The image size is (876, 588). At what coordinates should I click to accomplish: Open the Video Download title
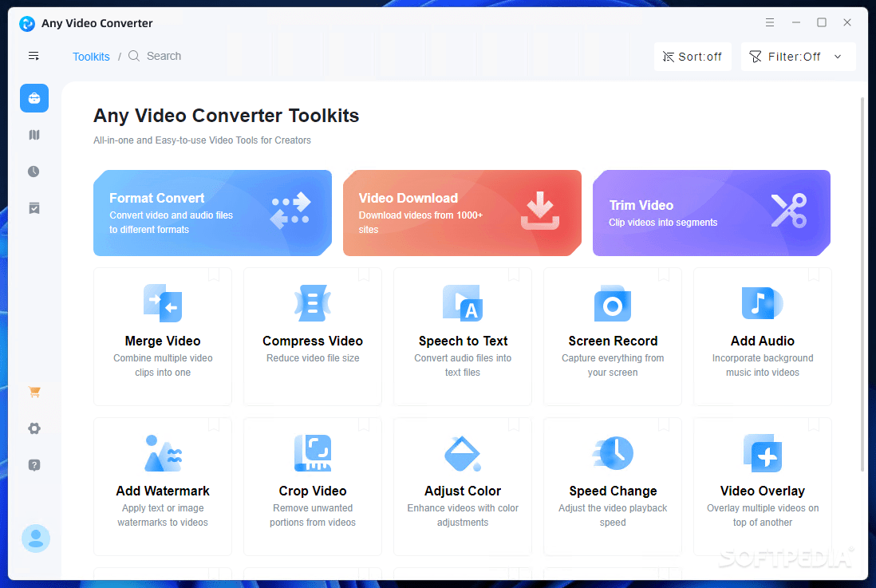pos(408,198)
